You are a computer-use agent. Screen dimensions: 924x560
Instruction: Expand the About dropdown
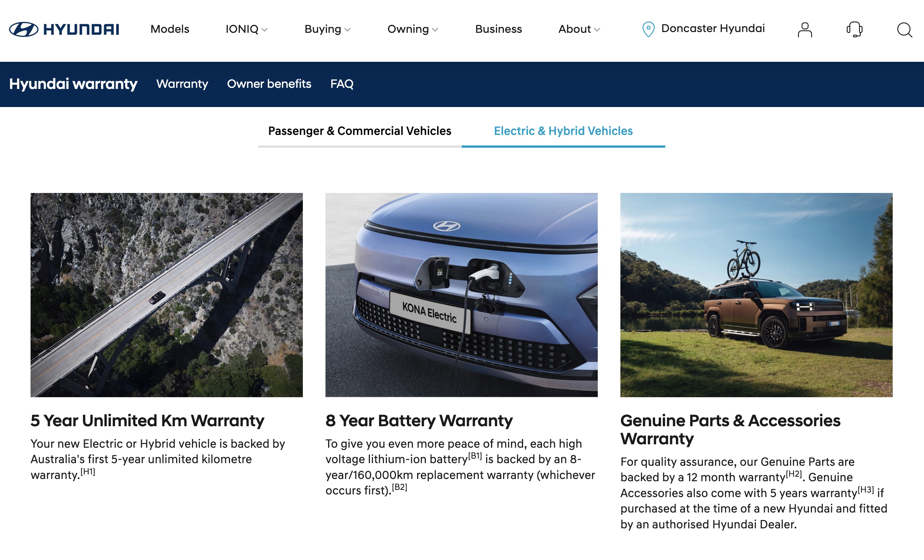click(x=579, y=29)
